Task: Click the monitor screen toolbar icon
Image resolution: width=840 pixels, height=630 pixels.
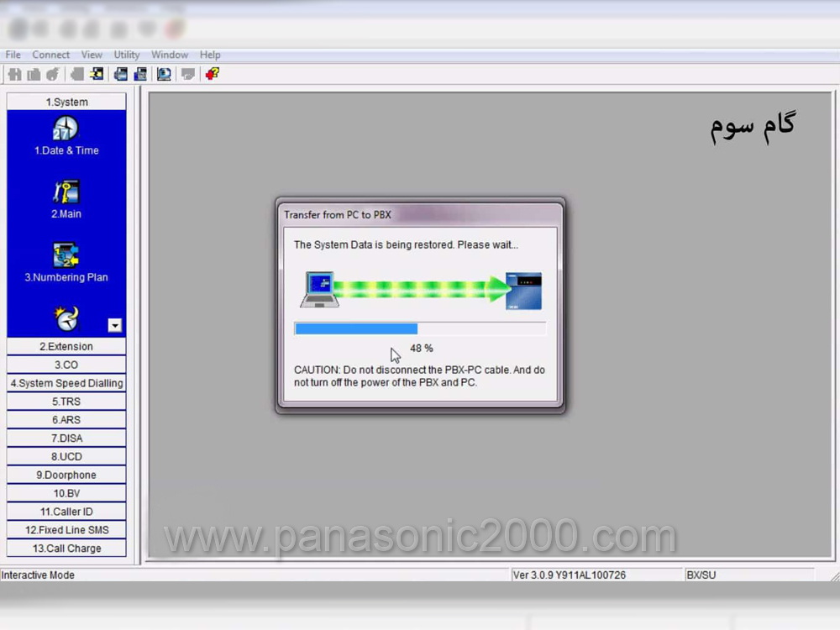Action: tap(164, 74)
